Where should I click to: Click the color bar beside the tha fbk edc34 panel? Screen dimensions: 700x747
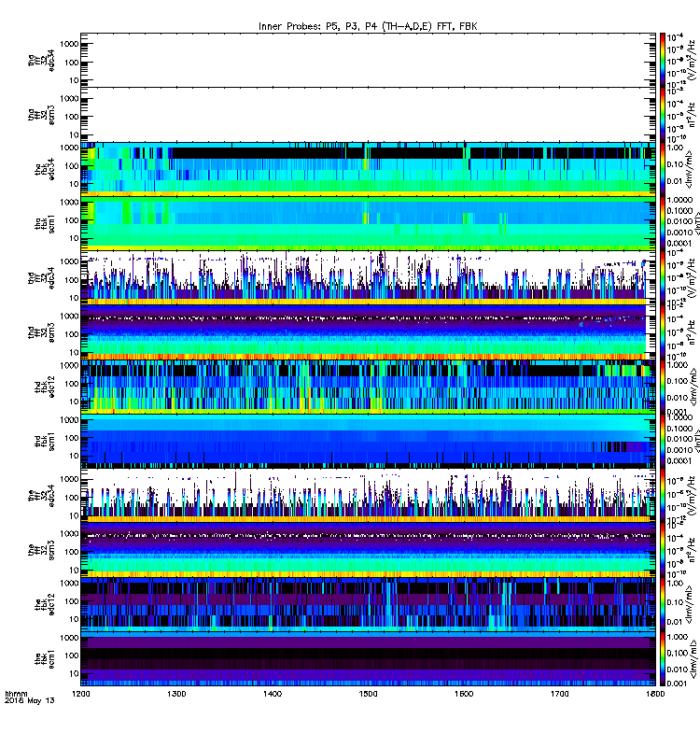[x=663, y=169]
